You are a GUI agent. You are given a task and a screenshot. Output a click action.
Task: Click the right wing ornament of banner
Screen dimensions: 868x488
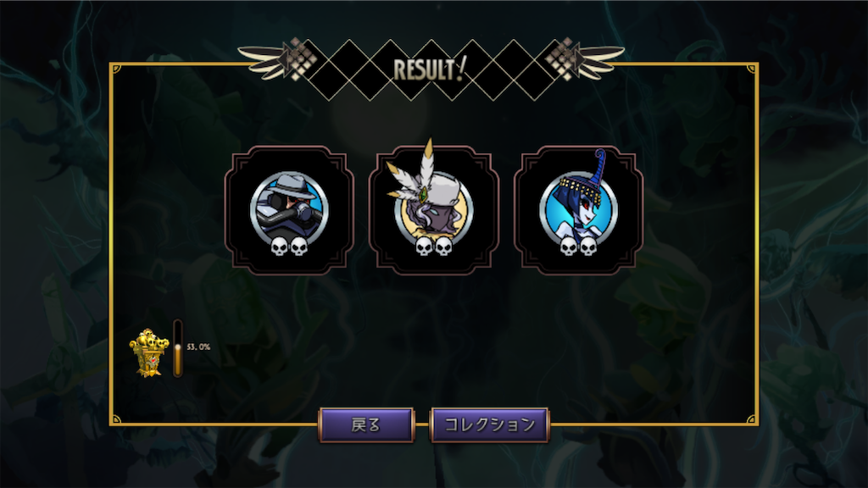pos(587,61)
